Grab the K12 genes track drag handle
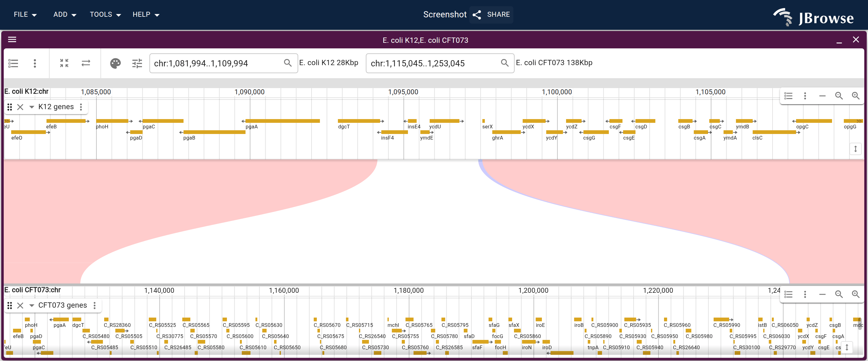 (10, 107)
